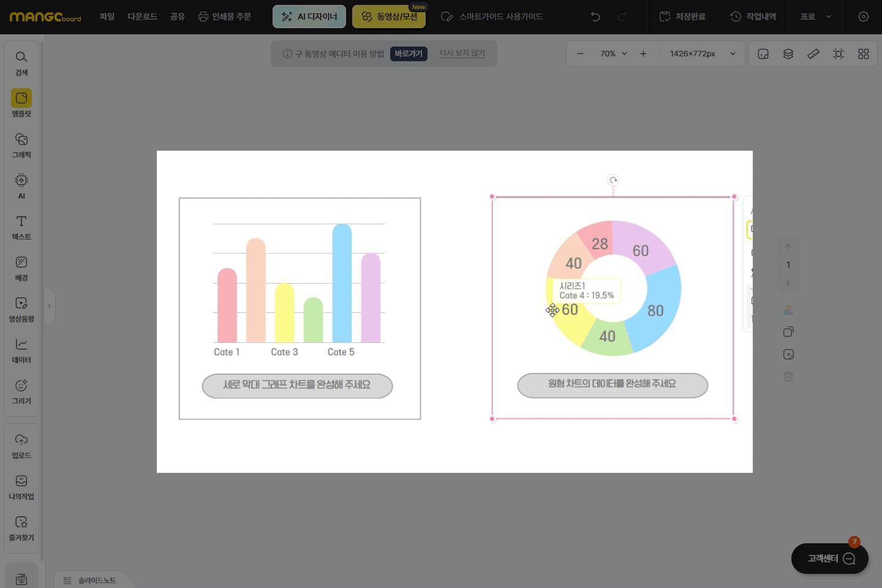Open the 데이터 chart data panel

[21, 350]
